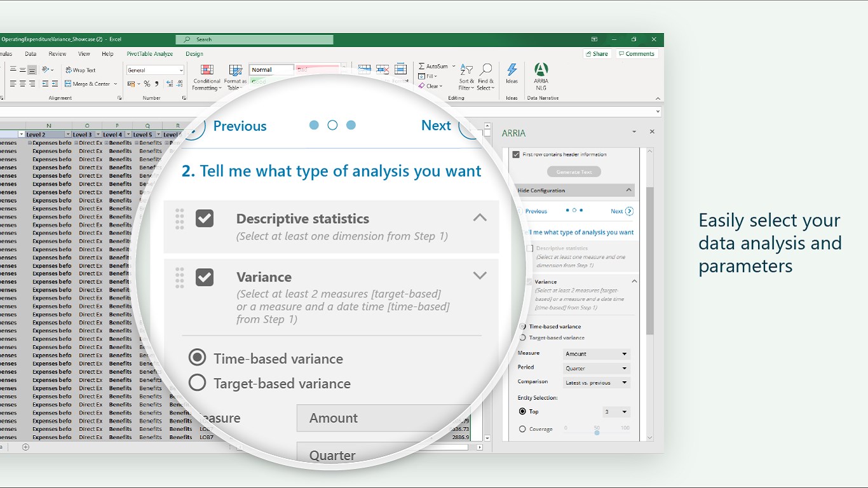Click the Orientation text angle icon

click(x=47, y=70)
